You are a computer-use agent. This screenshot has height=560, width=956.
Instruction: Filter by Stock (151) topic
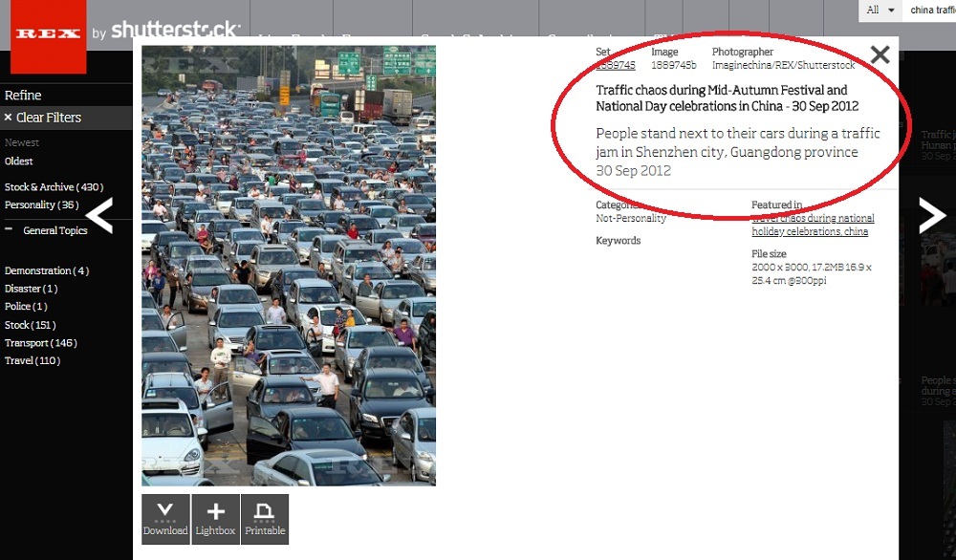tap(30, 325)
